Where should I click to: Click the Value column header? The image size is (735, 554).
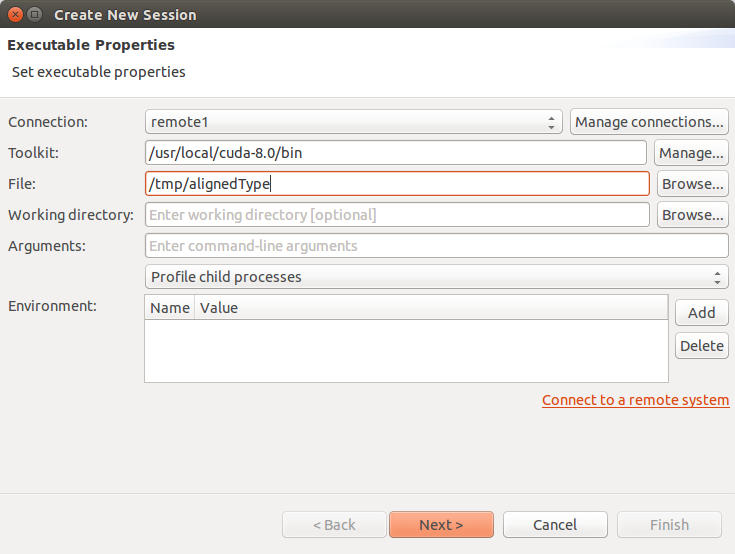click(x=430, y=308)
